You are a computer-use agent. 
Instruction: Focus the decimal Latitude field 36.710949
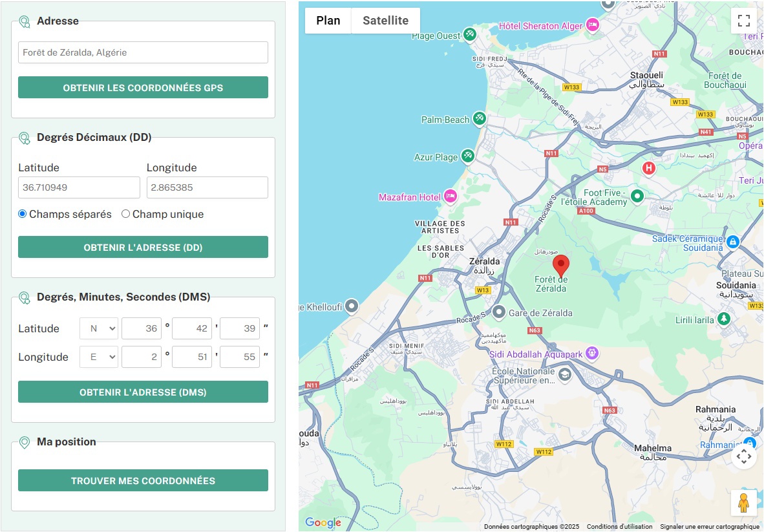[x=79, y=187]
